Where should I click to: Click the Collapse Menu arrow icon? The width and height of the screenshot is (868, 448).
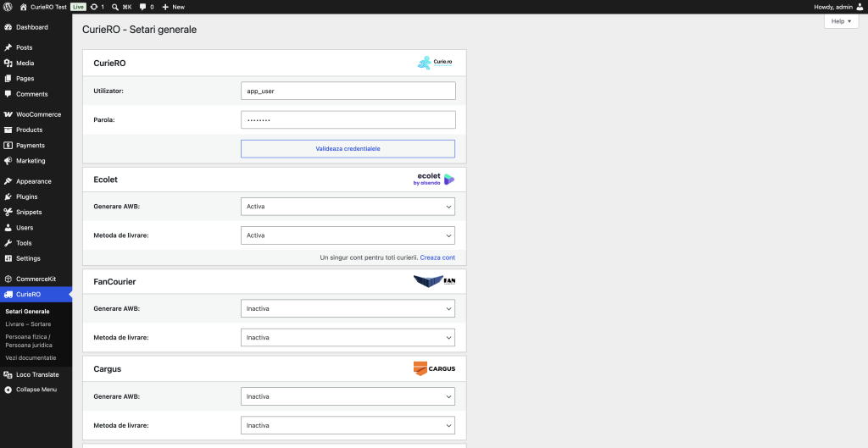point(8,390)
